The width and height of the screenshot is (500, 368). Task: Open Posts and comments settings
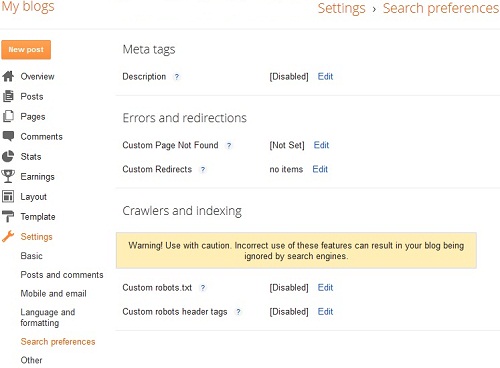coord(62,275)
